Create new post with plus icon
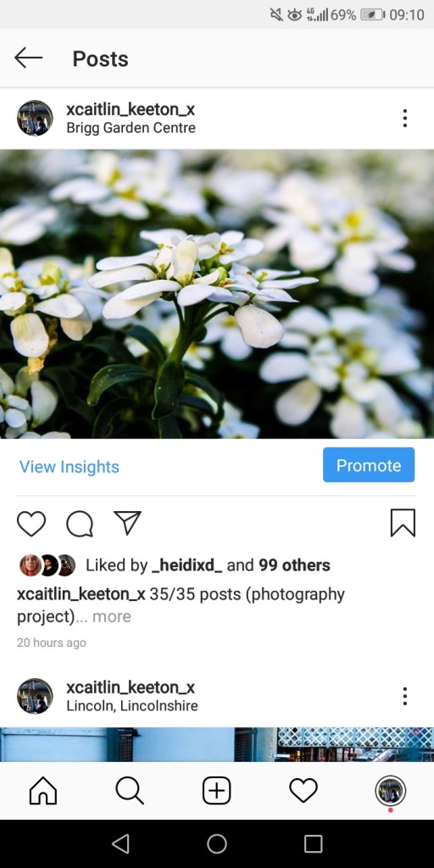The width and height of the screenshot is (434, 868). point(216,791)
